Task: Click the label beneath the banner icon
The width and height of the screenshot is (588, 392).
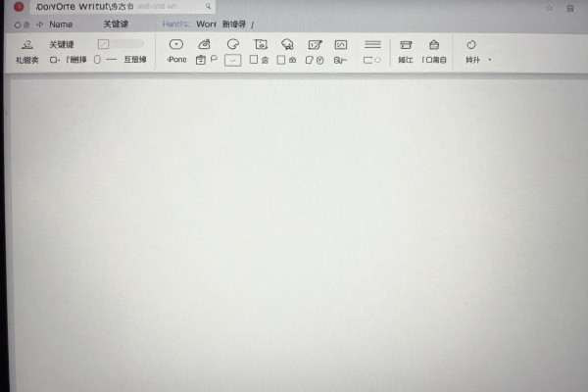Action: pyautogui.click(x=406, y=60)
